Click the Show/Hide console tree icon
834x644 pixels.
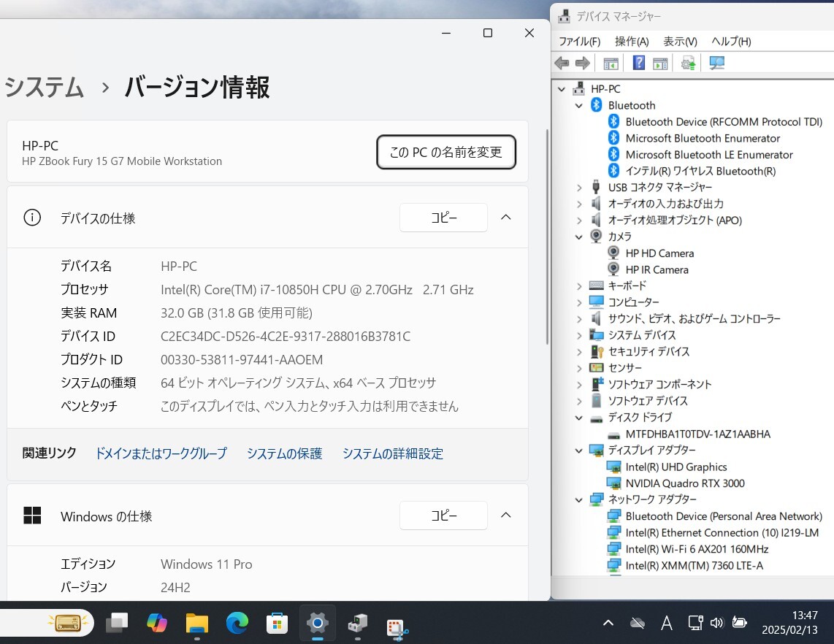[611, 64]
